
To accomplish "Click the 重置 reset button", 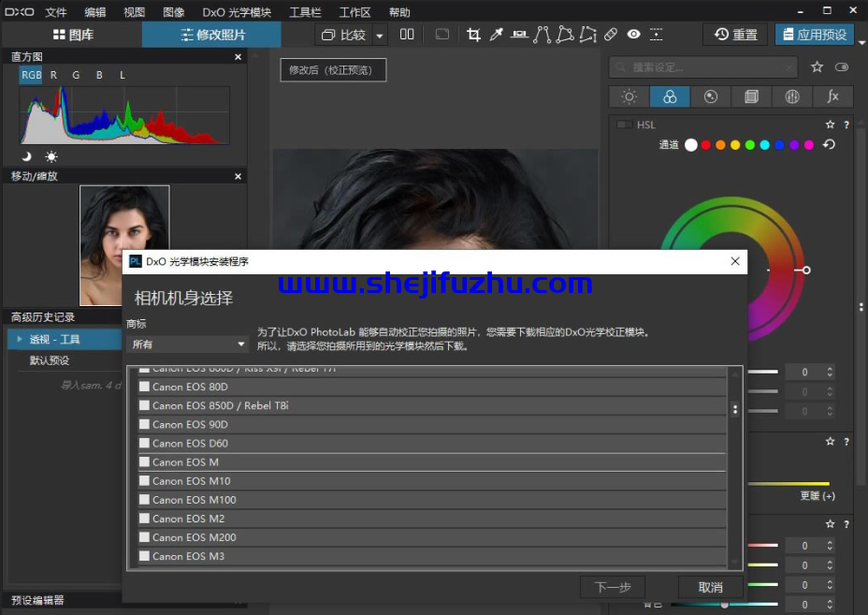I will tap(736, 35).
